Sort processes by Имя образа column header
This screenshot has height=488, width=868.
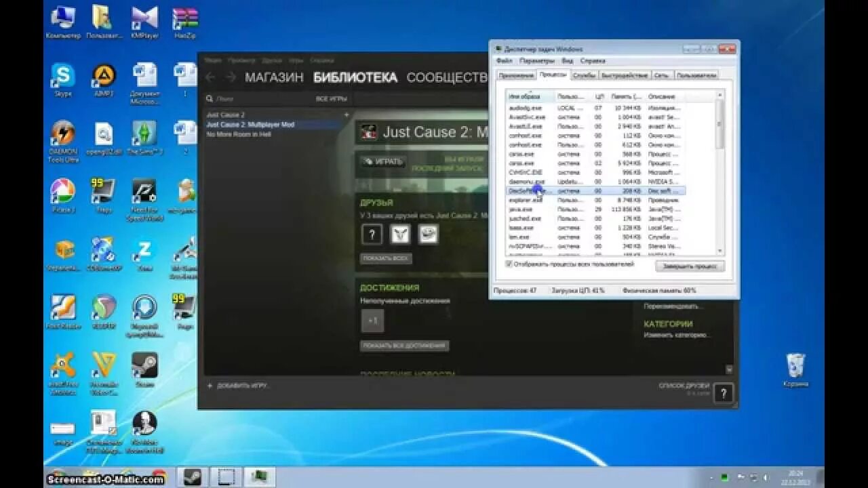(530, 97)
